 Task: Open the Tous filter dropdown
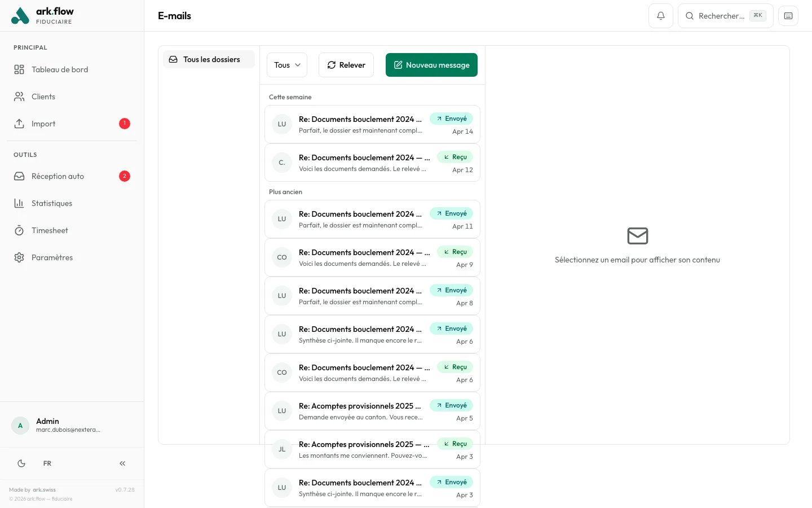point(286,65)
